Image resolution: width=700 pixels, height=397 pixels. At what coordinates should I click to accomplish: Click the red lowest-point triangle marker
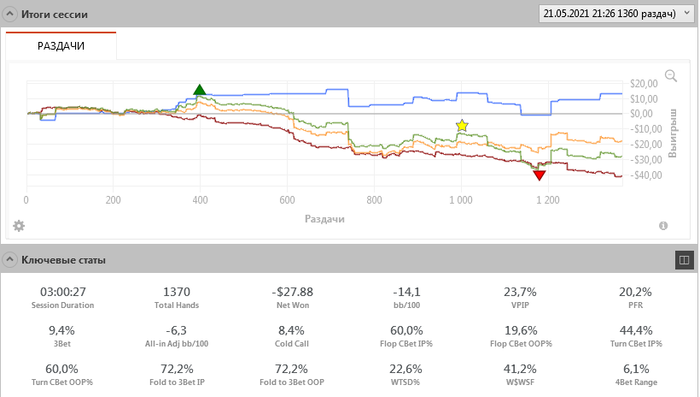coord(539,176)
